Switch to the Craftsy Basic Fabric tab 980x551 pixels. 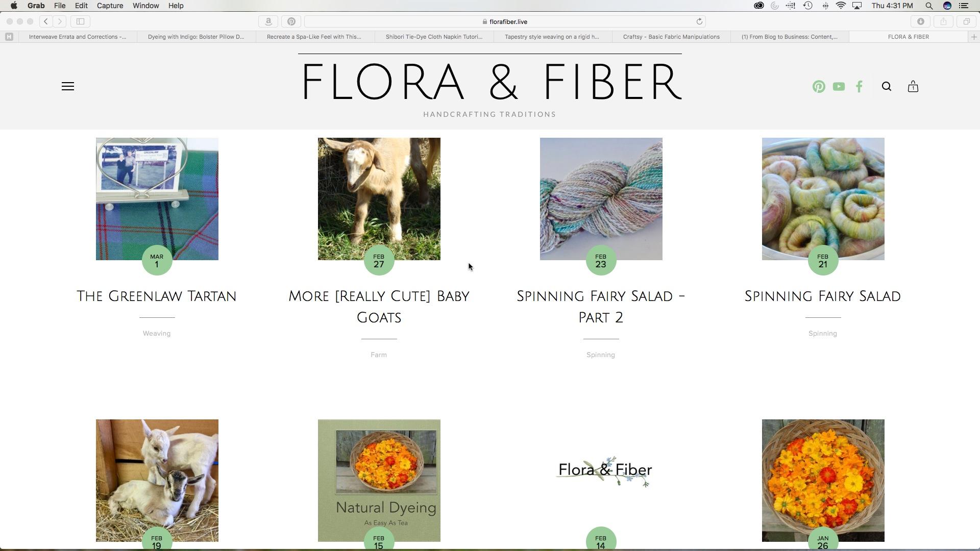(x=671, y=37)
